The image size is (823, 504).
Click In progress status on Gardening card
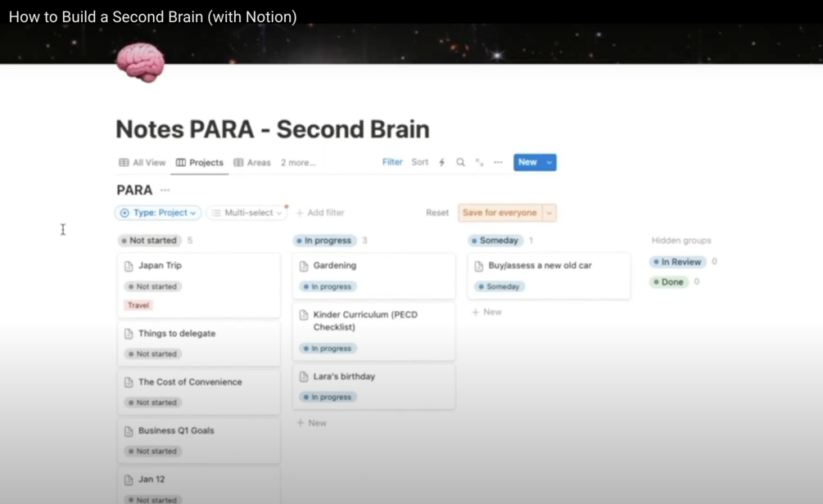coord(328,287)
